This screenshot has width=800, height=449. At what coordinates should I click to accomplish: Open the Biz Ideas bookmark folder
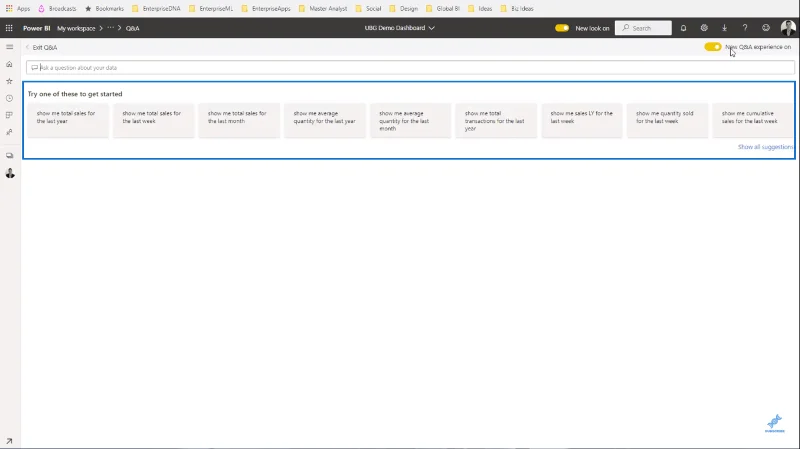[x=517, y=9]
